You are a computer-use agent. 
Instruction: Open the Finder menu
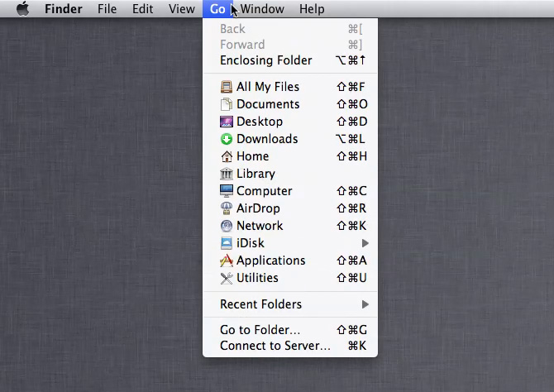(x=63, y=9)
